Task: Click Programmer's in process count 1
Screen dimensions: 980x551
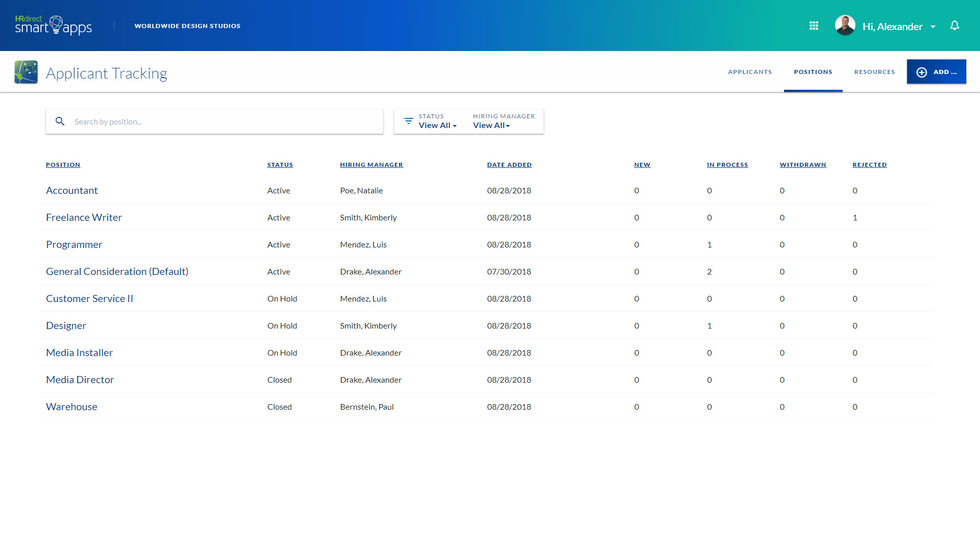Action: click(x=709, y=245)
